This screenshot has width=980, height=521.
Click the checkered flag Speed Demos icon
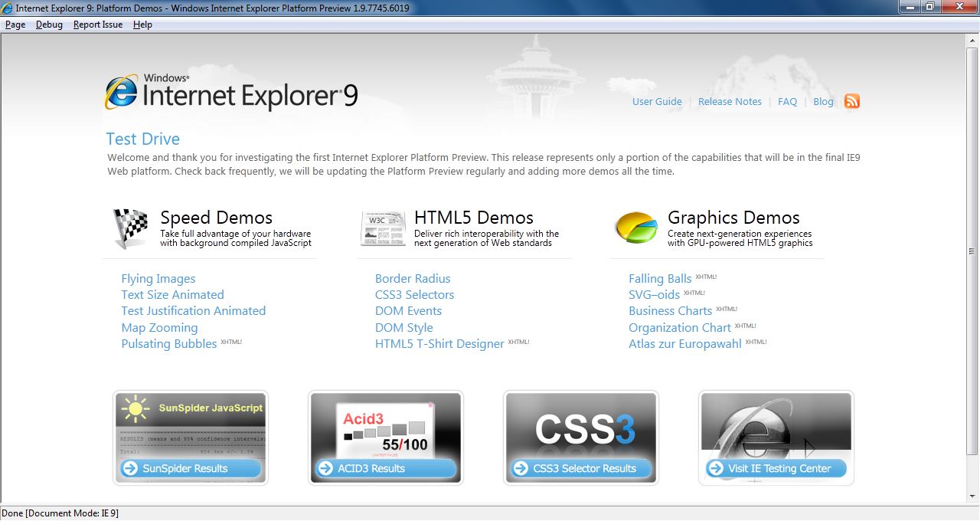(x=129, y=228)
